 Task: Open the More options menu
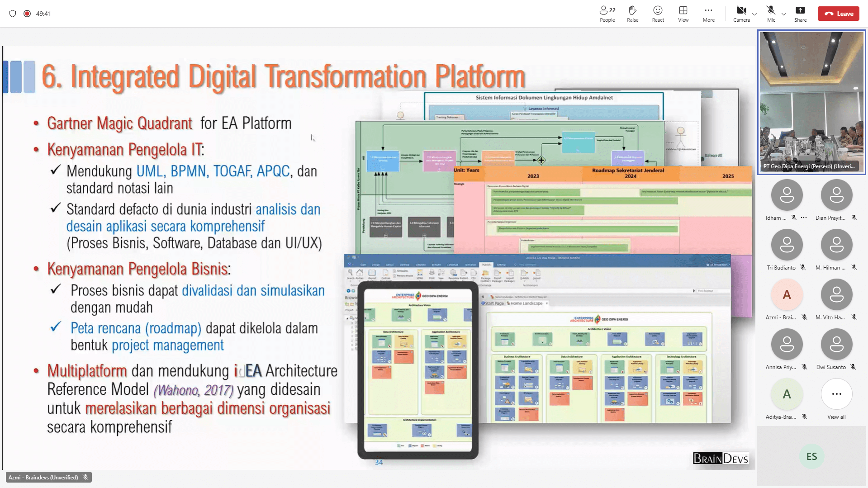click(x=708, y=14)
